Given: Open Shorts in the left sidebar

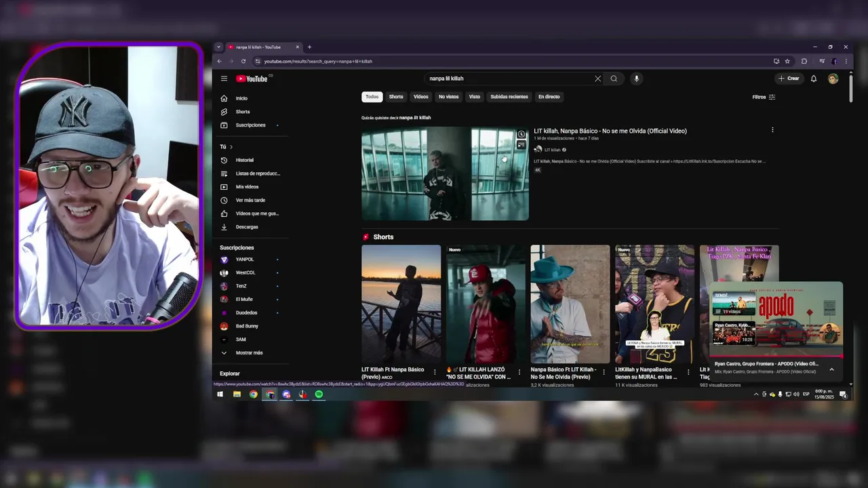Looking at the screenshot, I should point(242,112).
